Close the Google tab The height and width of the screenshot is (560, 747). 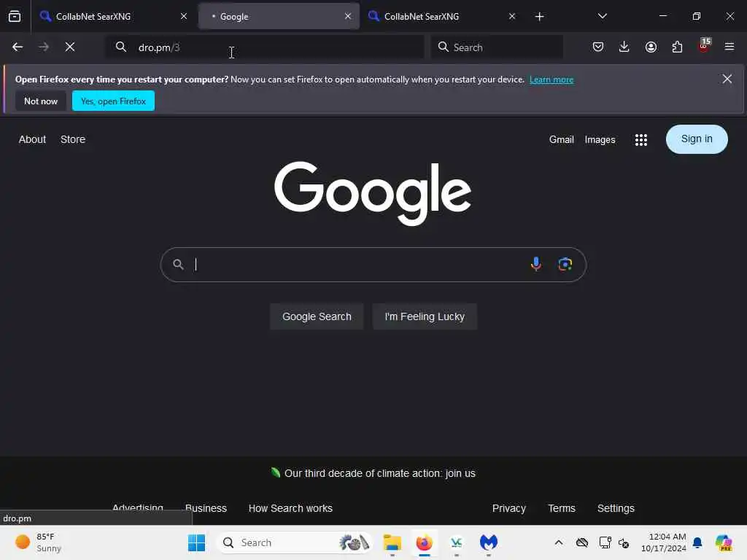[x=348, y=16]
